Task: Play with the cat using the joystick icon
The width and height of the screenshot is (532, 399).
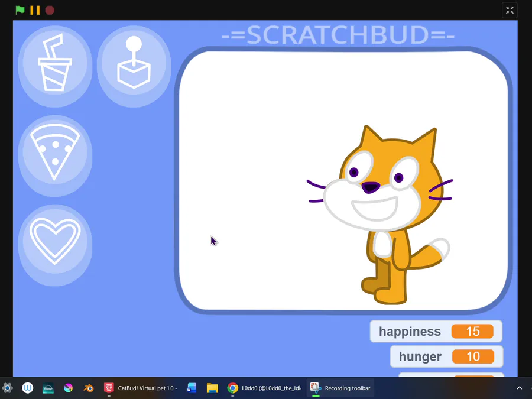Action: pos(134,65)
